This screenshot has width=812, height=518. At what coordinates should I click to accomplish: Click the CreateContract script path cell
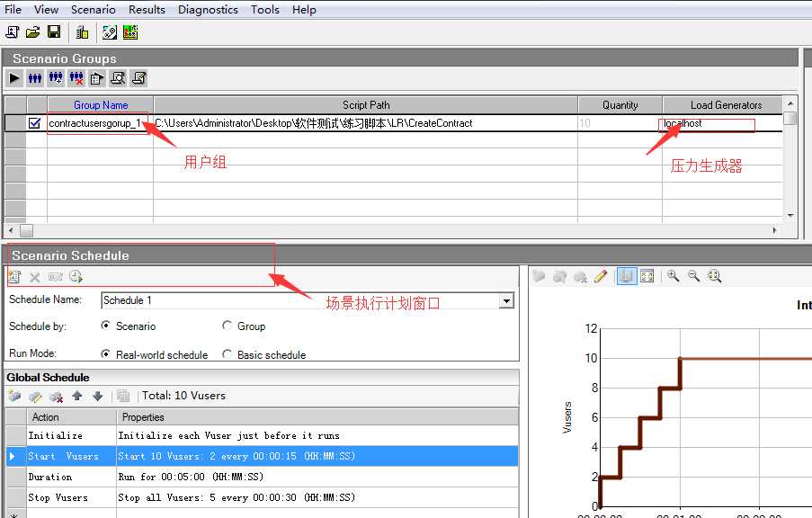(x=366, y=123)
